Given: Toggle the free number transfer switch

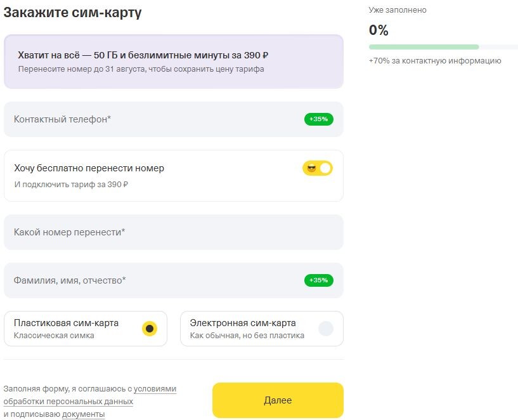Looking at the screenshot, I should click(x=318, y=168).
